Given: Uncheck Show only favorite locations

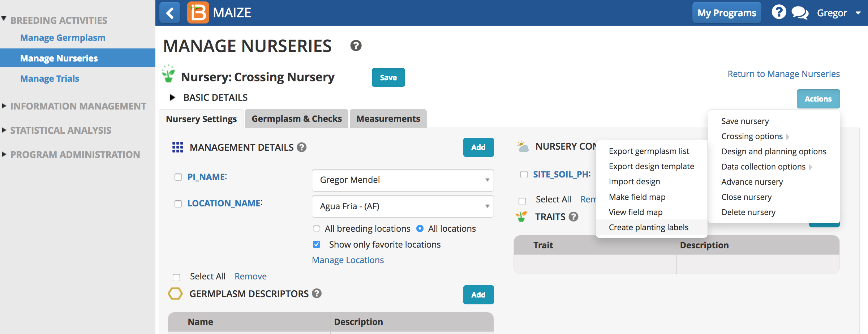Looking at the screenshot, I should tap(317, 244).
